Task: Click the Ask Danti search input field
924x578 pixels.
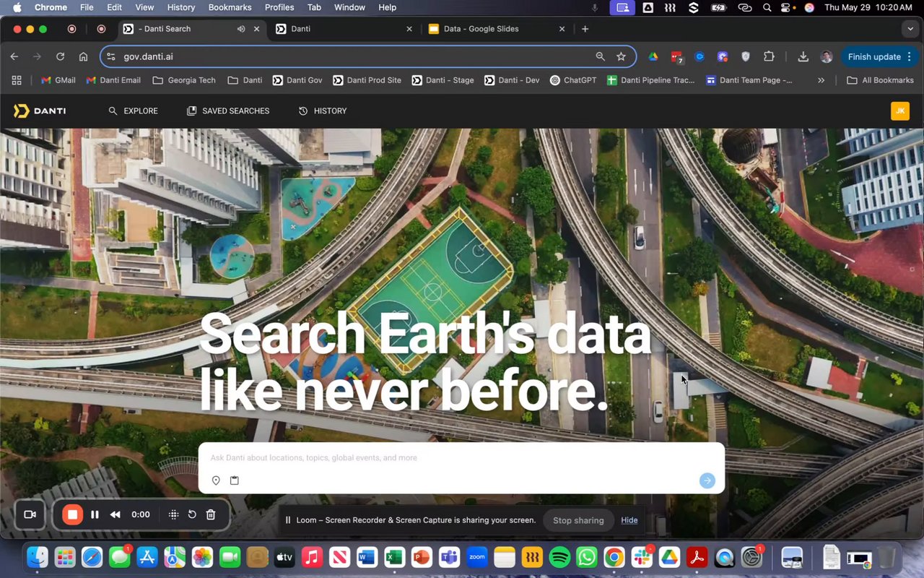Action: coord(461,458)
